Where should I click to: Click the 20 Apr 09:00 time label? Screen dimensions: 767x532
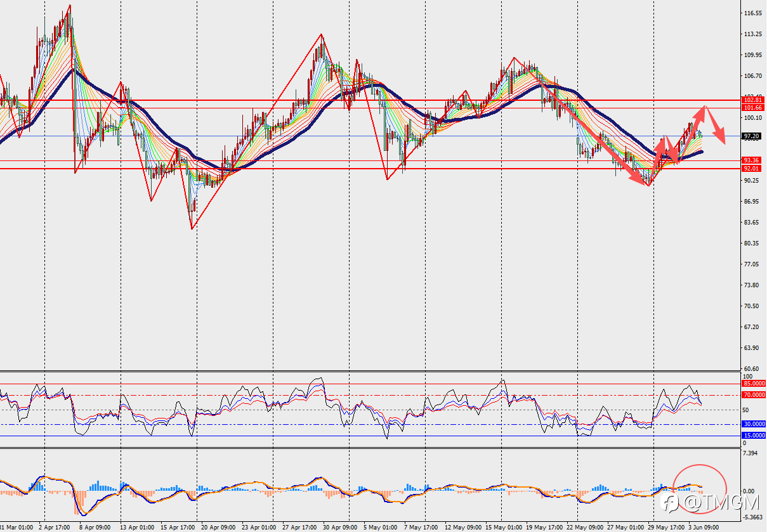218,528
